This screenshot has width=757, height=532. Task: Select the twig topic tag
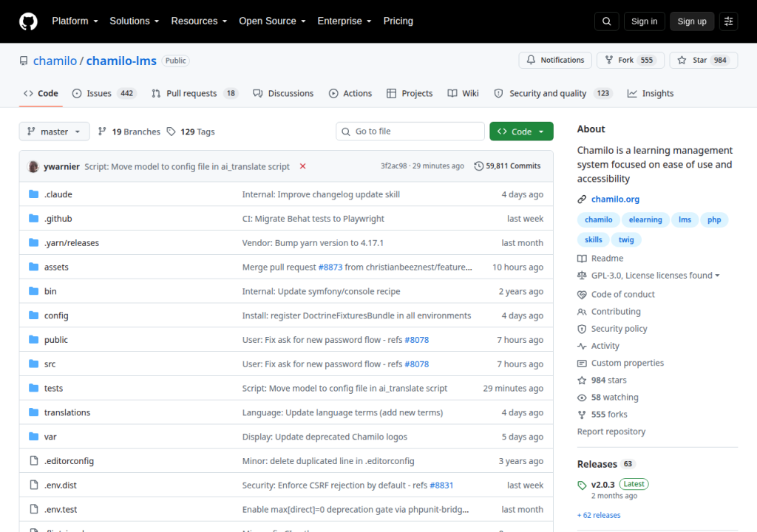(x=626, y=239)
